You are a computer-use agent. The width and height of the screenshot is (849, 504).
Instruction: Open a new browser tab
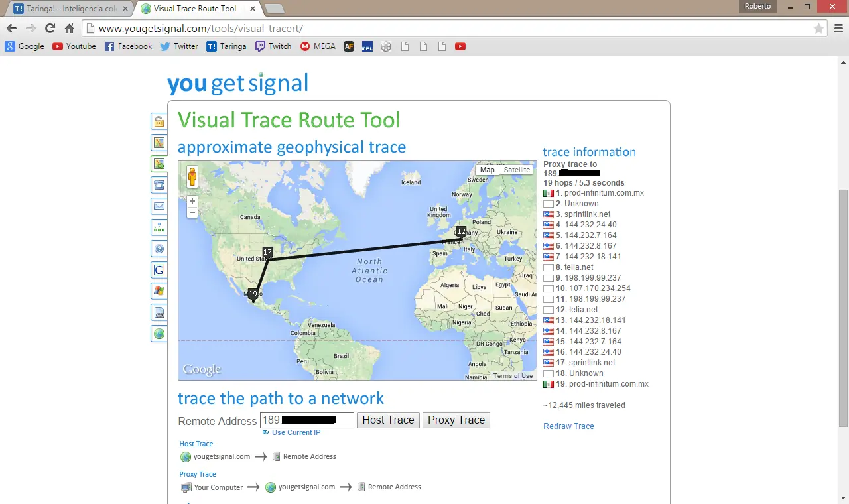[274, 9]
